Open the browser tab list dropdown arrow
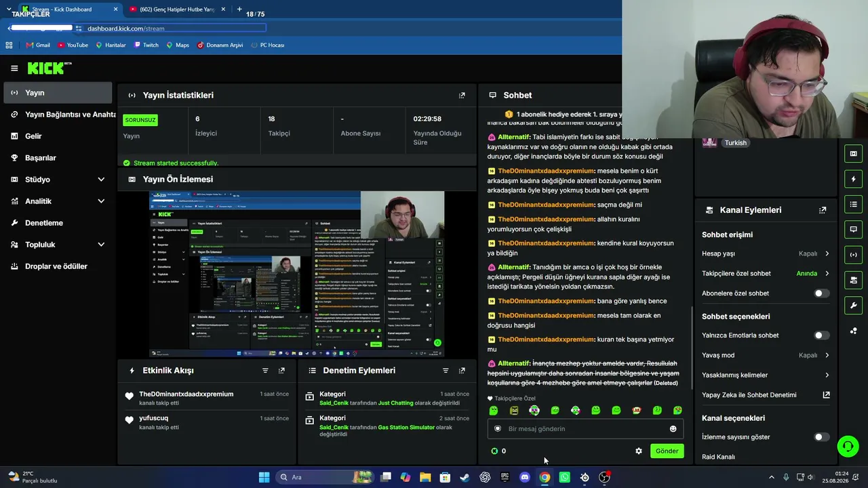 pyautogui.click(x=8, y=9)
